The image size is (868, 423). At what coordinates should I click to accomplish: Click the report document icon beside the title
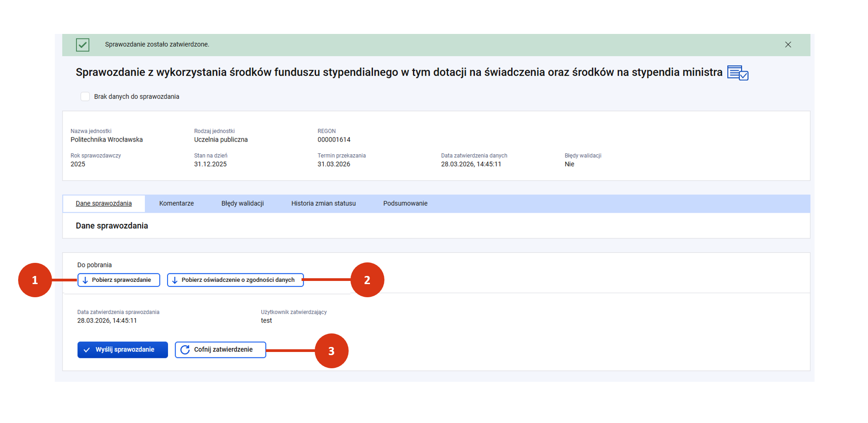737,73
